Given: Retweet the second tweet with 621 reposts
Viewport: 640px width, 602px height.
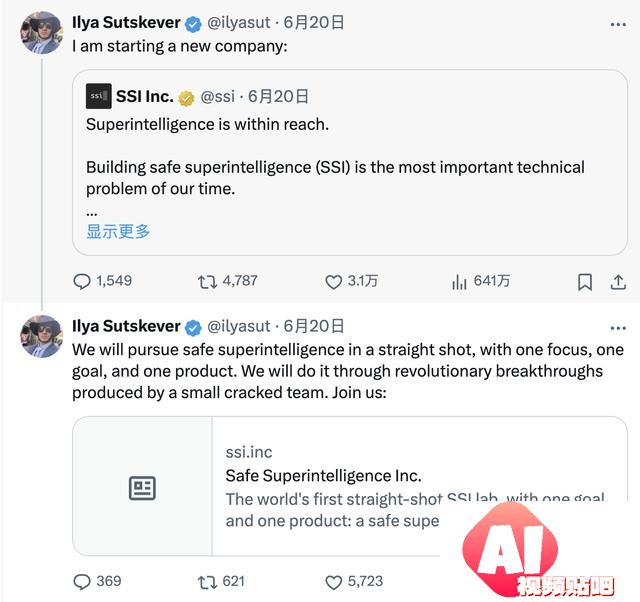Looking at the screenshot, I should tap(207, 582).
